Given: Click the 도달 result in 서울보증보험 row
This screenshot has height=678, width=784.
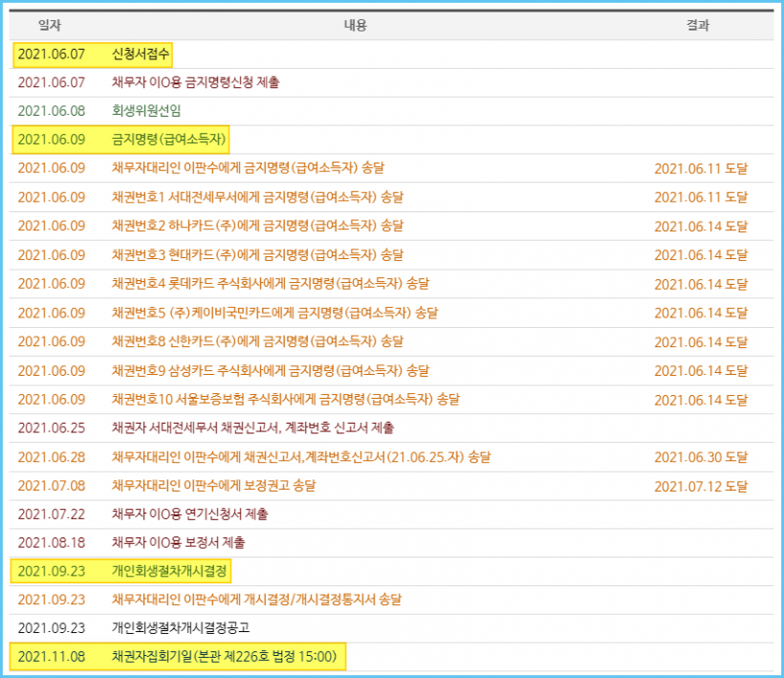Looking at the screenshot, I should (701, 400).
